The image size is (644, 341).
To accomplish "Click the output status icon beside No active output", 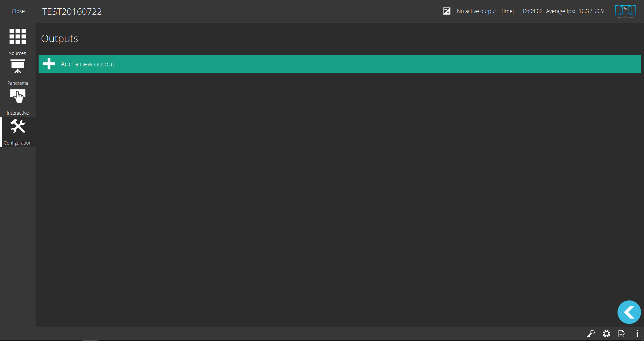I will 447,11.
